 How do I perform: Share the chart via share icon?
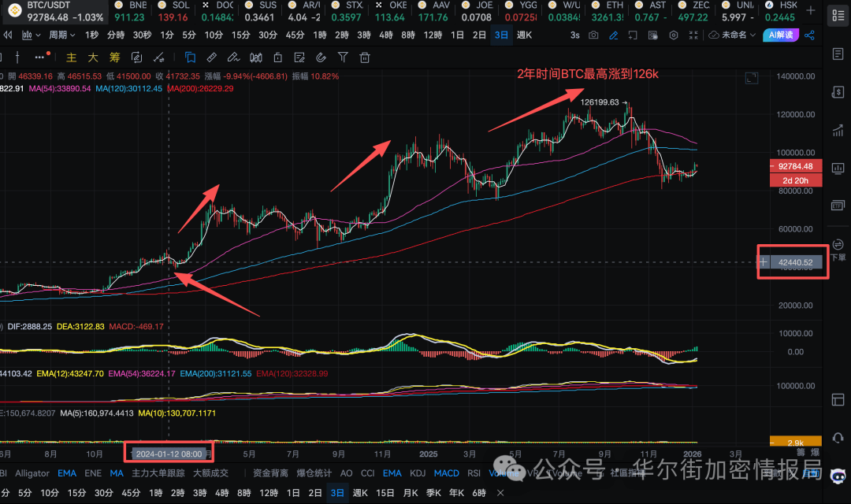(x=809, y=35)
